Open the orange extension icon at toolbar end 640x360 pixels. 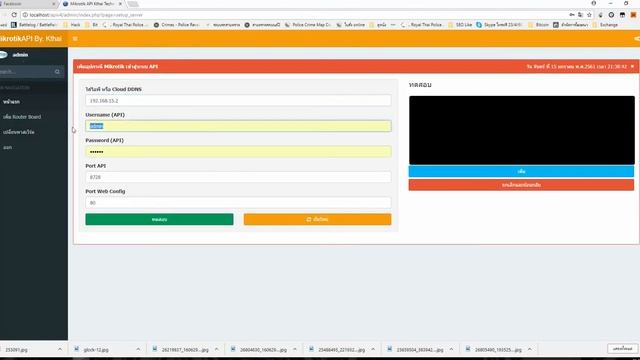click(x=633, y=15)
